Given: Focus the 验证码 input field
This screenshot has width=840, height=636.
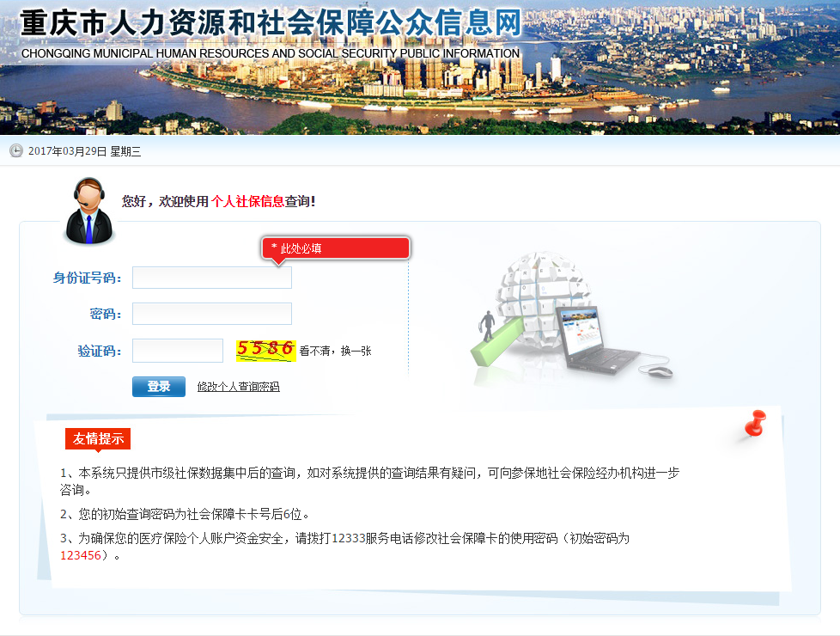Looking at the screenshot, I should (x=178, y=351).
